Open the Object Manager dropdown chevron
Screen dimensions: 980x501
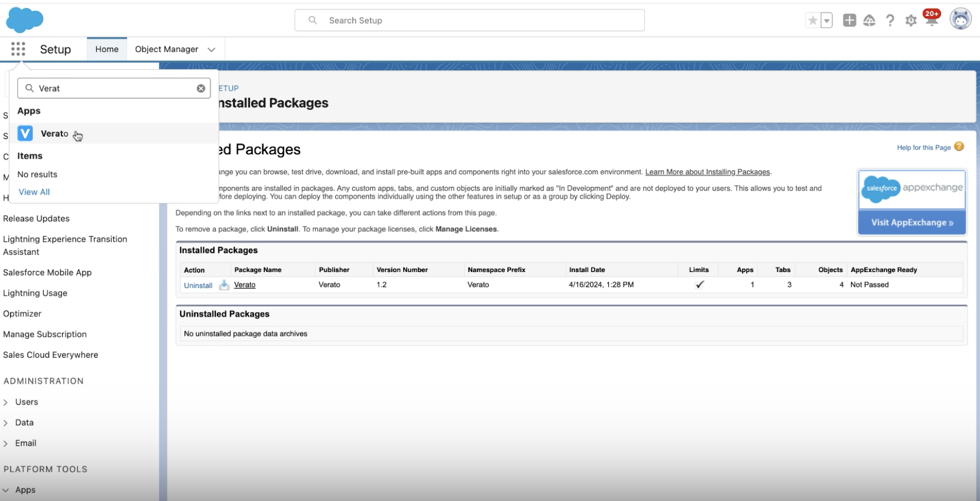tap(211, 50)
